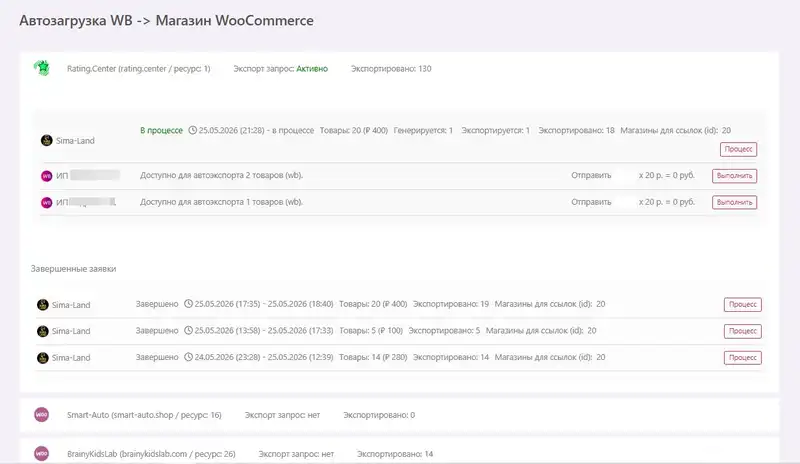Click clock icon in the 17:35 completed row
This screenshot has height=464, width=800.
188,304
